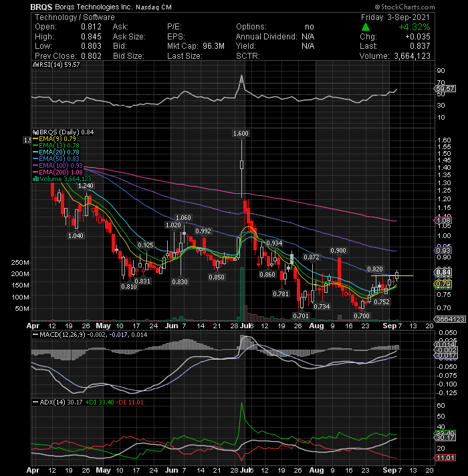Click the 0.820 resistance price annotation
Viewport: 468px width, 476px height.
pyautogui.click(x=375, y=269)
